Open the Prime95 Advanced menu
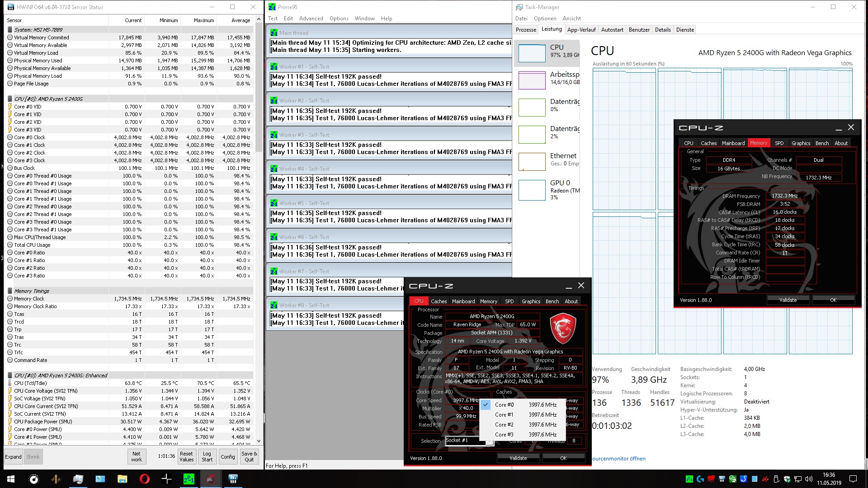868x488 pixels. 311,19
